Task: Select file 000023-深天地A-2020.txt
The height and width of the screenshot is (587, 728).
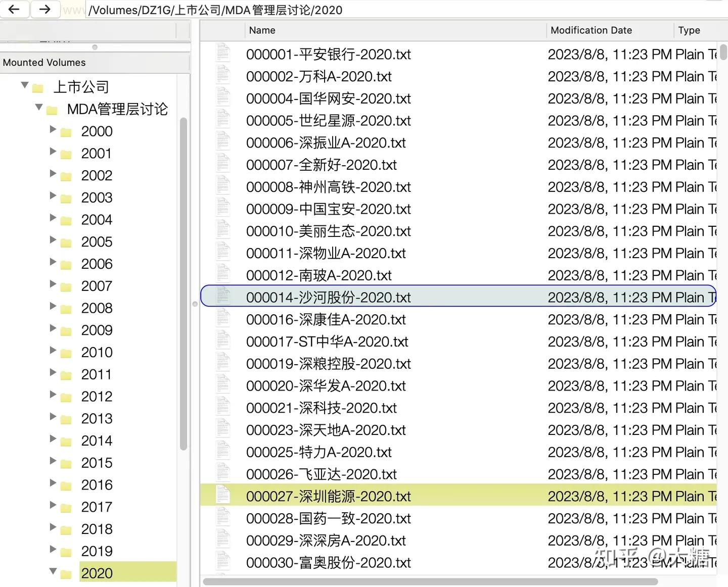Action: (326, 430)
